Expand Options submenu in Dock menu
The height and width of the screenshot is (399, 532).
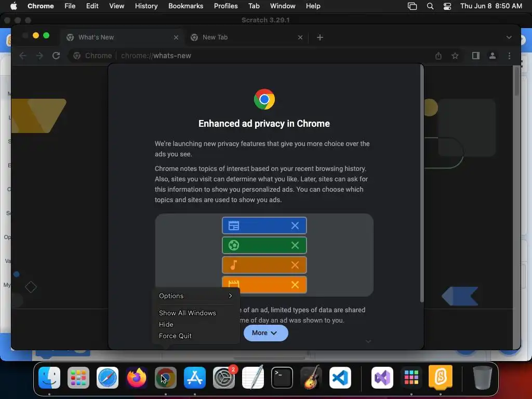196,296
